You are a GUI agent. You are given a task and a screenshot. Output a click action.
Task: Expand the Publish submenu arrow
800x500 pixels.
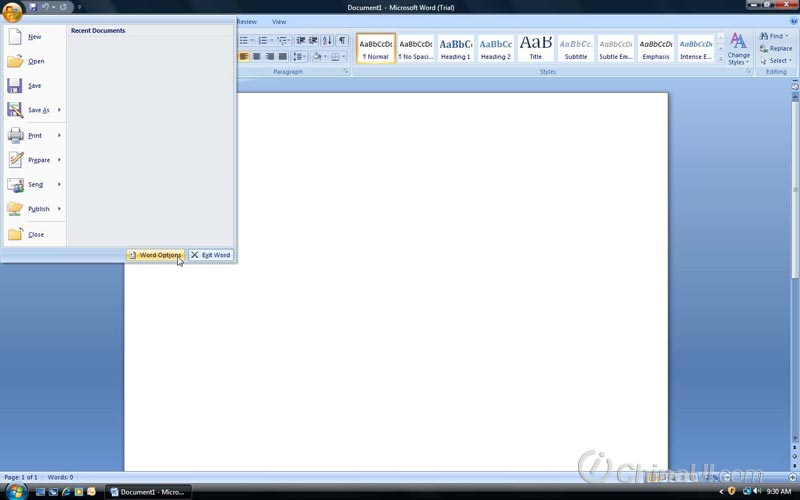pos(59,209)
